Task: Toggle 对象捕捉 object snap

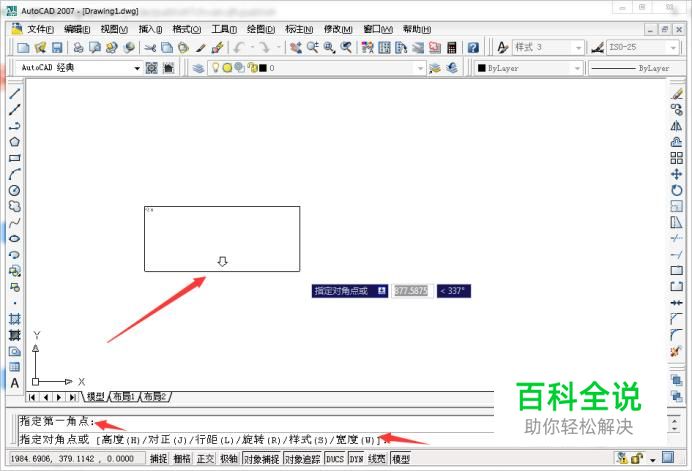Action: (261, 459)
